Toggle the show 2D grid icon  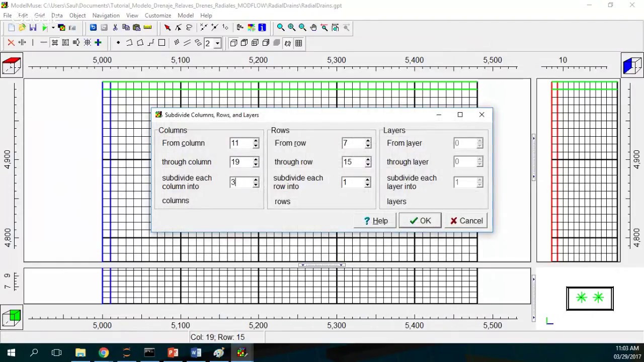click(x=298, y=43)
